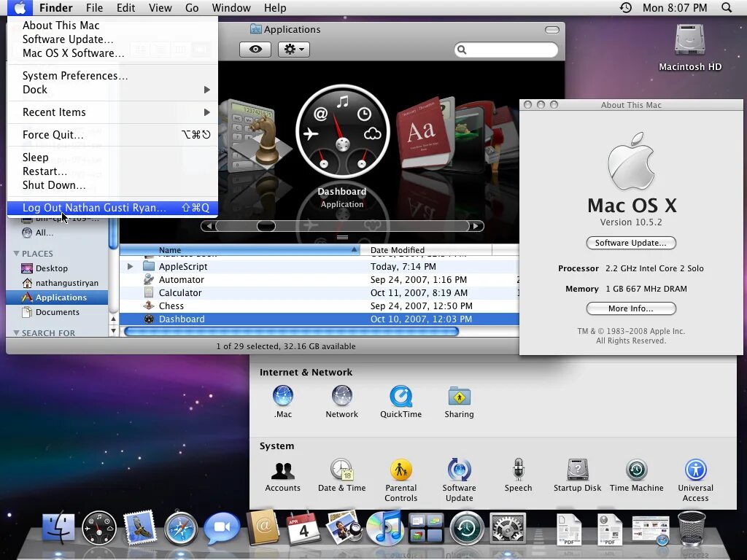Open Spaces from the Dock
The width and height of the screenshot is (747, 560).
[426, 528]
